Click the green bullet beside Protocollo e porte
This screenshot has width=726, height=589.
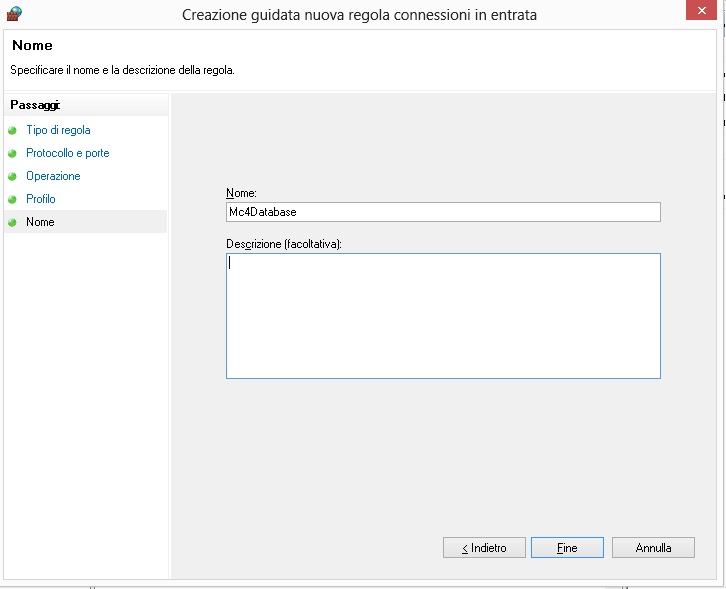(13, 154)
